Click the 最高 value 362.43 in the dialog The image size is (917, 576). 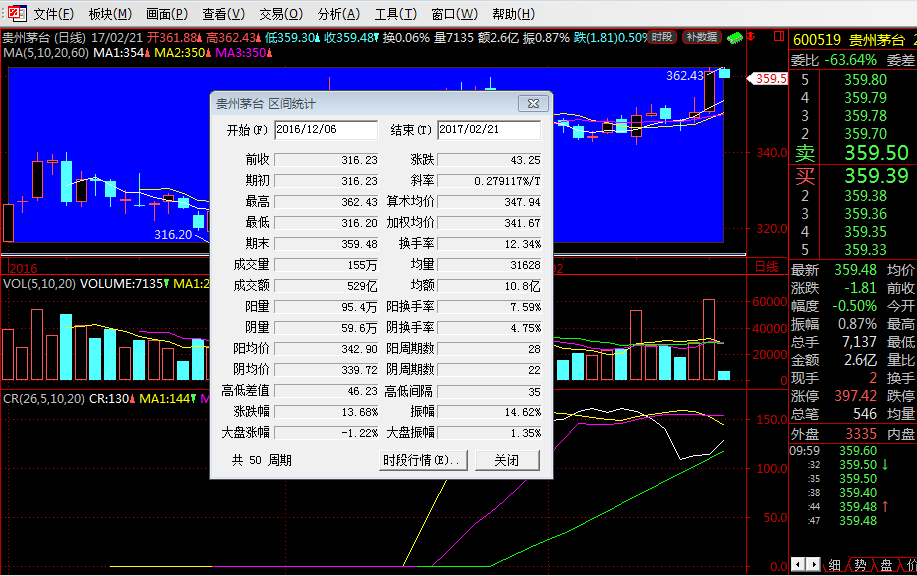(x=326, y=202)
